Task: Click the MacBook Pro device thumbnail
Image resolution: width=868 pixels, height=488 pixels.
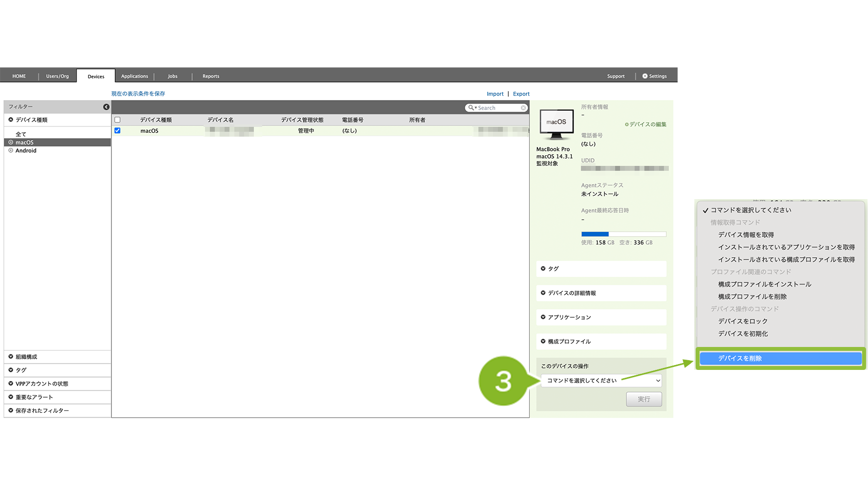Action: pos(556,124)
